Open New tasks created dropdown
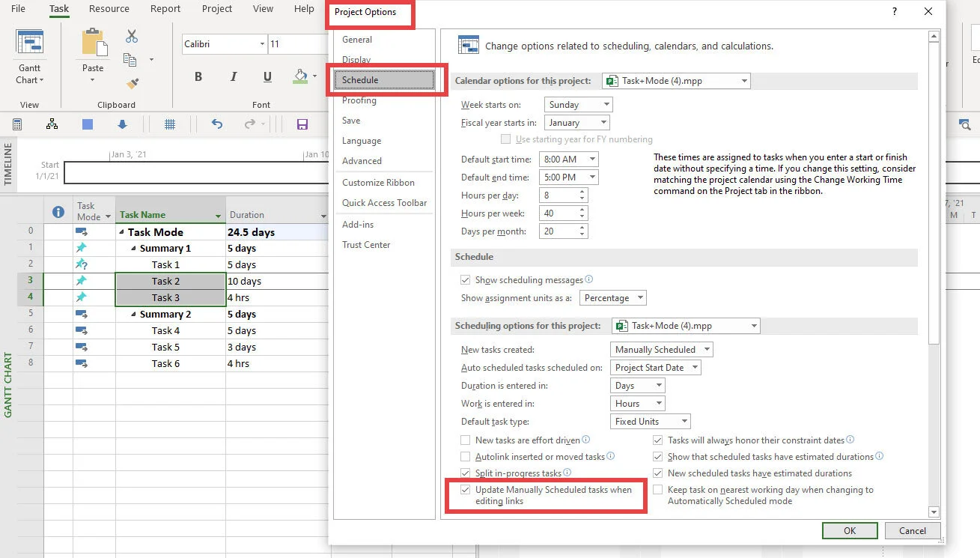Viewport: 980px width, 558px height. pos(661,350)
